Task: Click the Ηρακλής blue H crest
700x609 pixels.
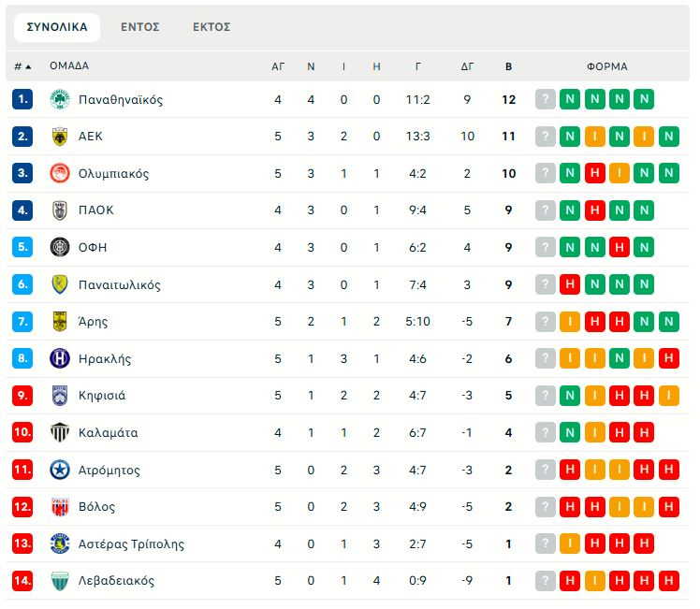Action: (x=59, y=358)
